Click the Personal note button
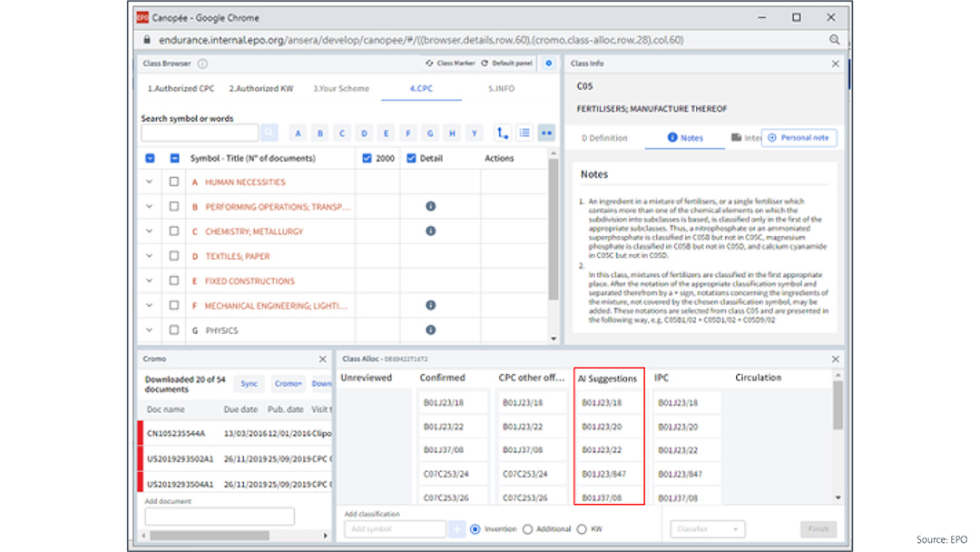 click(799, 138)
